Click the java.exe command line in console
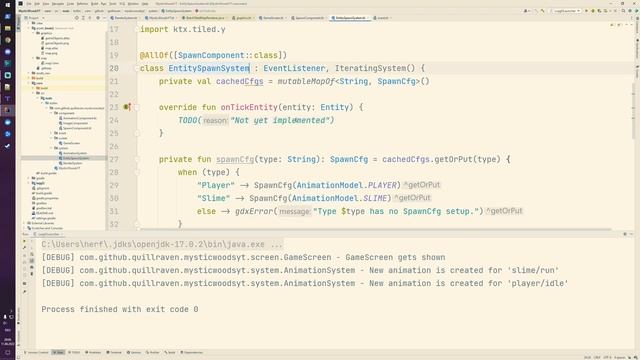Screen dimensions: 640x360 click(162, 244)
